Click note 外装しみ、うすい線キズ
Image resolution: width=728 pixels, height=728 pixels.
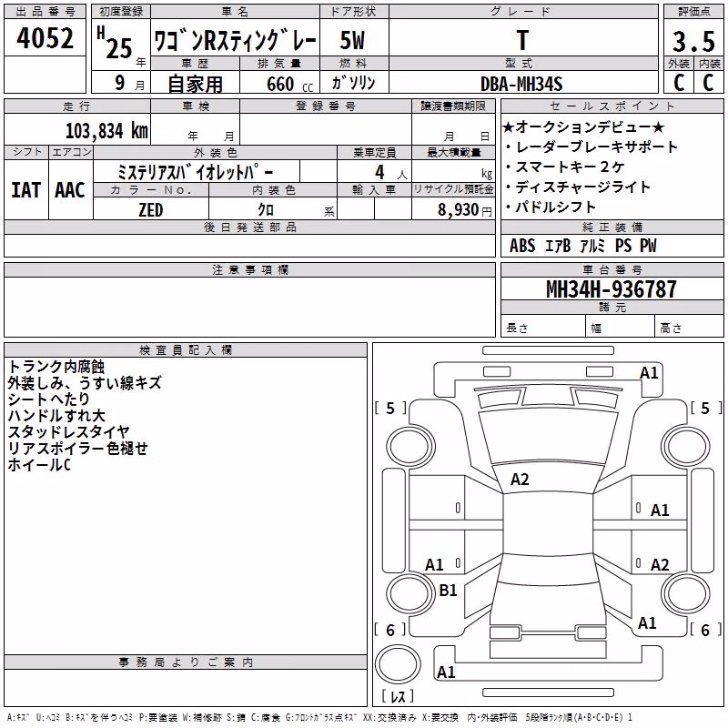[x=85, y=383]
